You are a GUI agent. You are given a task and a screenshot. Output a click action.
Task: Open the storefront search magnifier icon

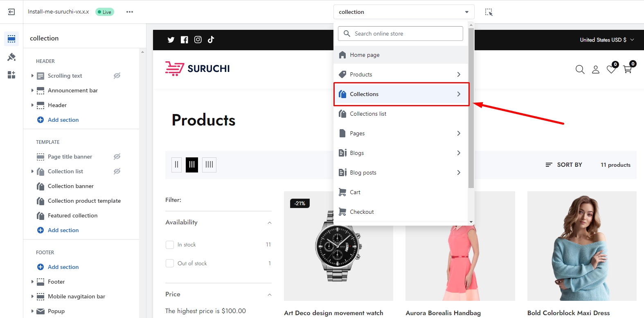click(580, 69)
